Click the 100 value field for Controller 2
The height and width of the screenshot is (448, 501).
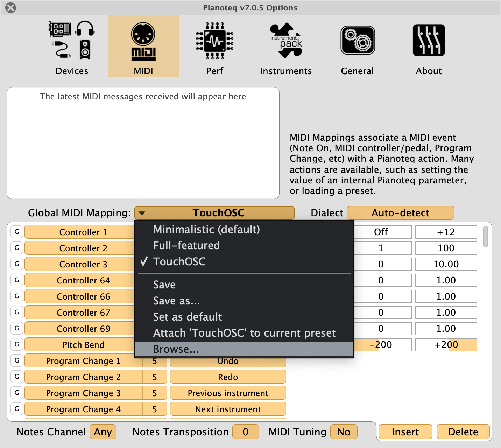click(446, 248)
